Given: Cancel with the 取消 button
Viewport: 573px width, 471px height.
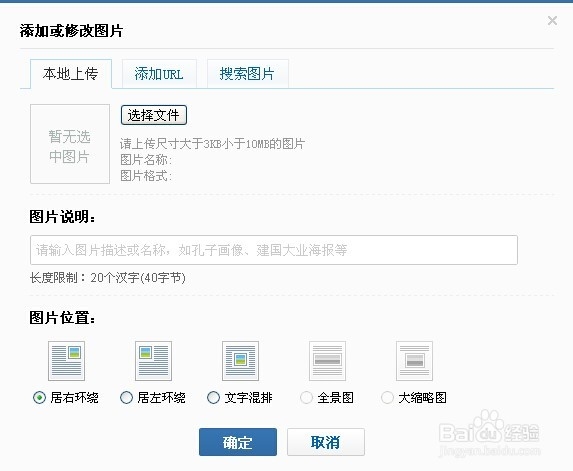Looking at the screenshot, I should point(326,442).
